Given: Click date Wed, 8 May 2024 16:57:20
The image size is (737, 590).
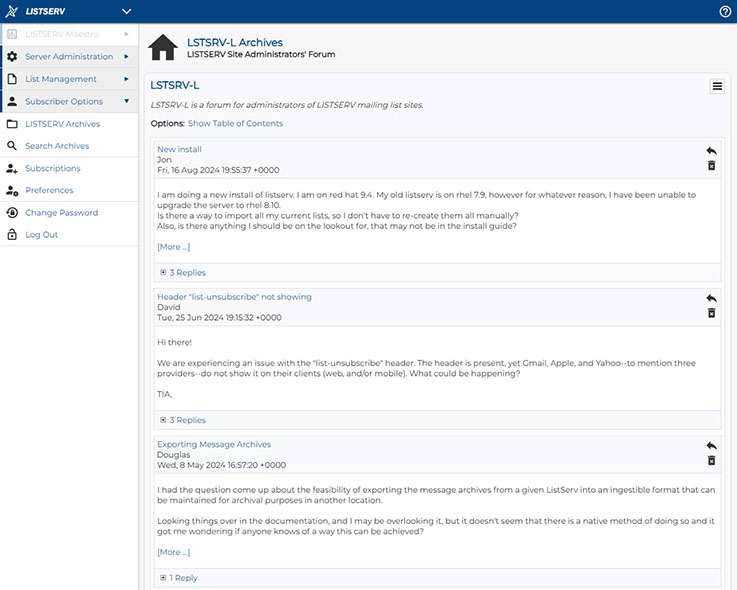Looking at the screenshot, I should (x=221, y=465).
